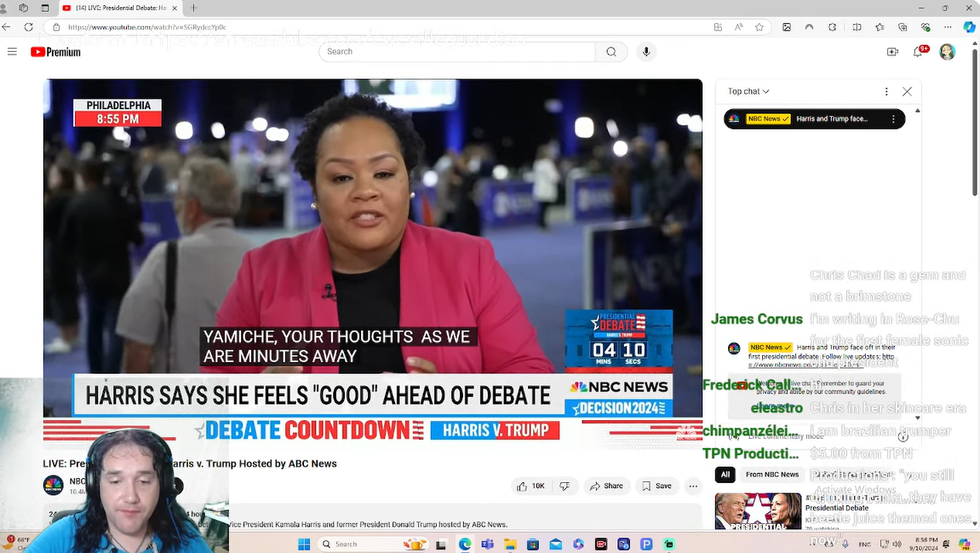Open the Favorites list button

[x=880, y=27]
